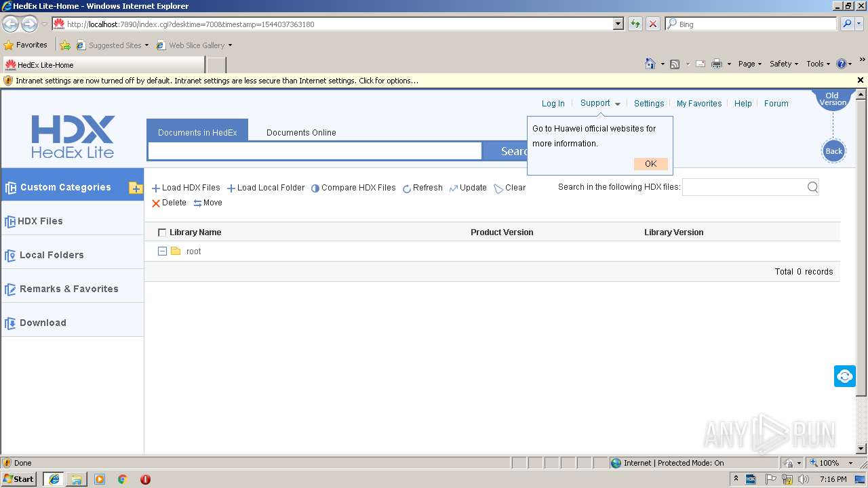Open the HDX Files sidebar section
This screenshot has height=488, width=868.
pyautogui.click(x=73, y=221)
